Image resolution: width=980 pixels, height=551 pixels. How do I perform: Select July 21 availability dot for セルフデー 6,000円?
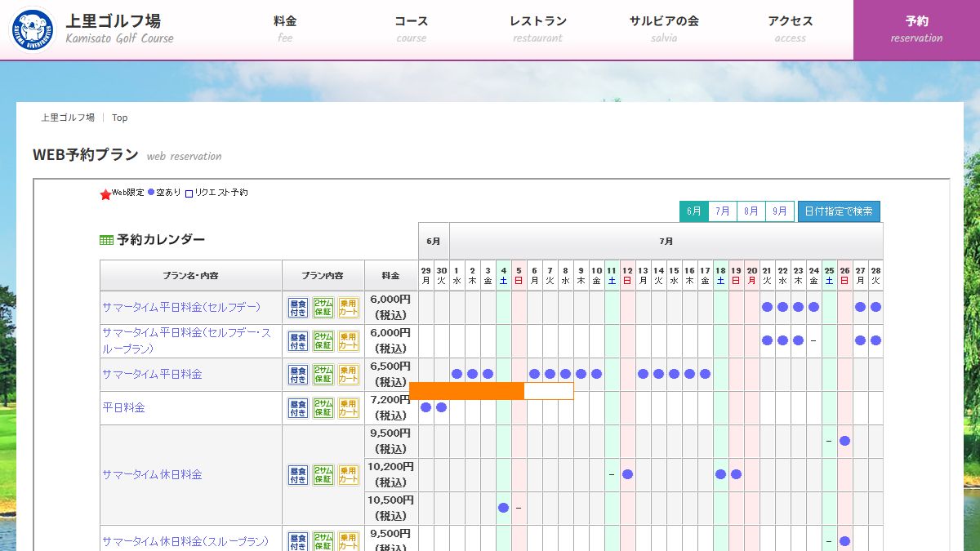pos(767,307)
